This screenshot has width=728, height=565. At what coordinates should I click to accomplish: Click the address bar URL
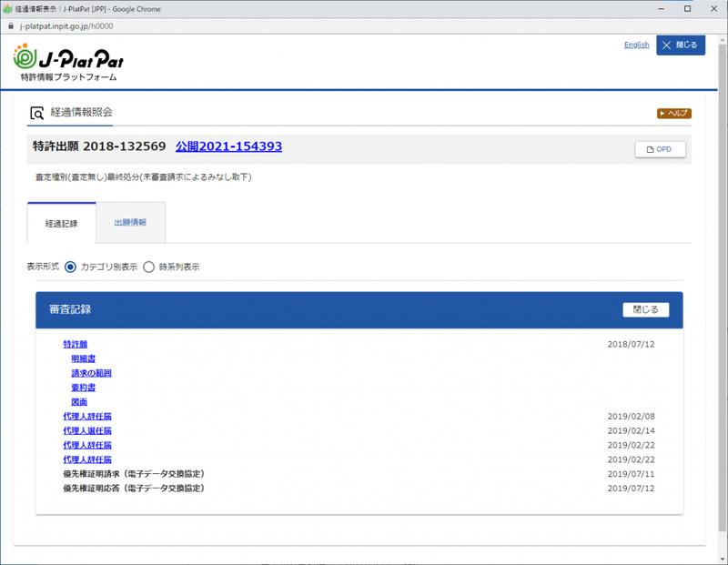point(66,26)
